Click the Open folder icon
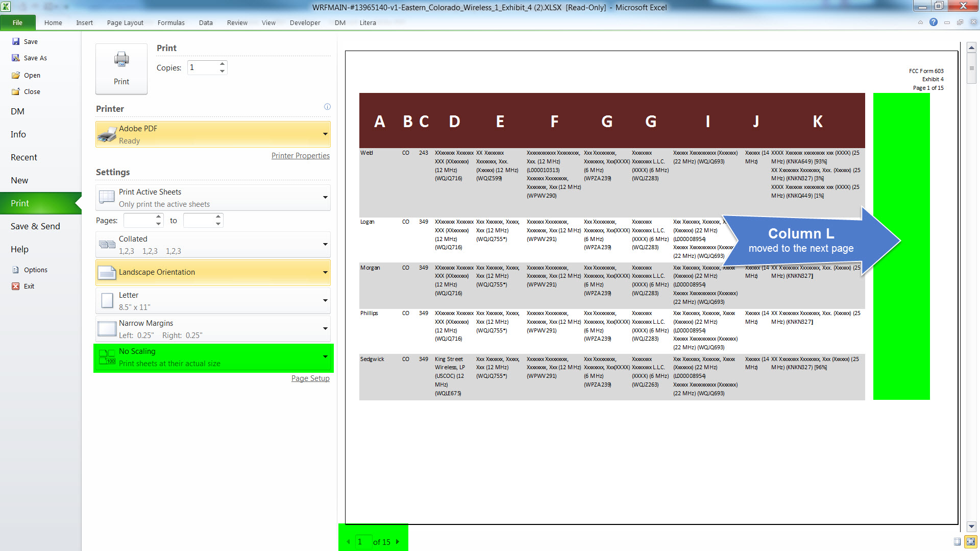This screenshot has height=551, width=980. (x=16, y=75)
